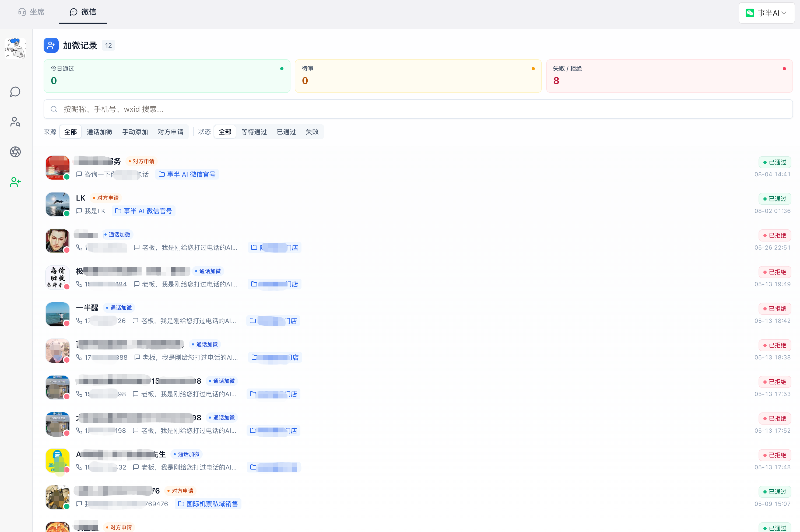800x532 pixels.
Task: Filter source by 通话加微
Action: [x=99, y=132]
